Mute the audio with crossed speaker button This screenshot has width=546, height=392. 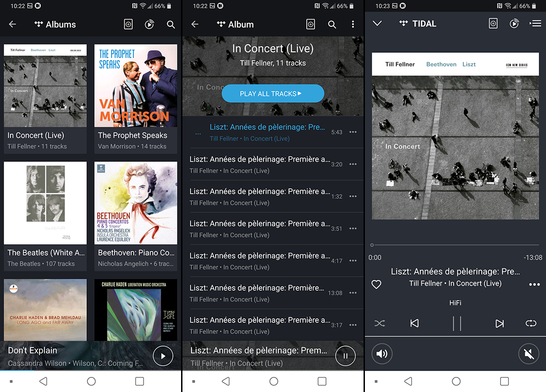coord(529,354)
